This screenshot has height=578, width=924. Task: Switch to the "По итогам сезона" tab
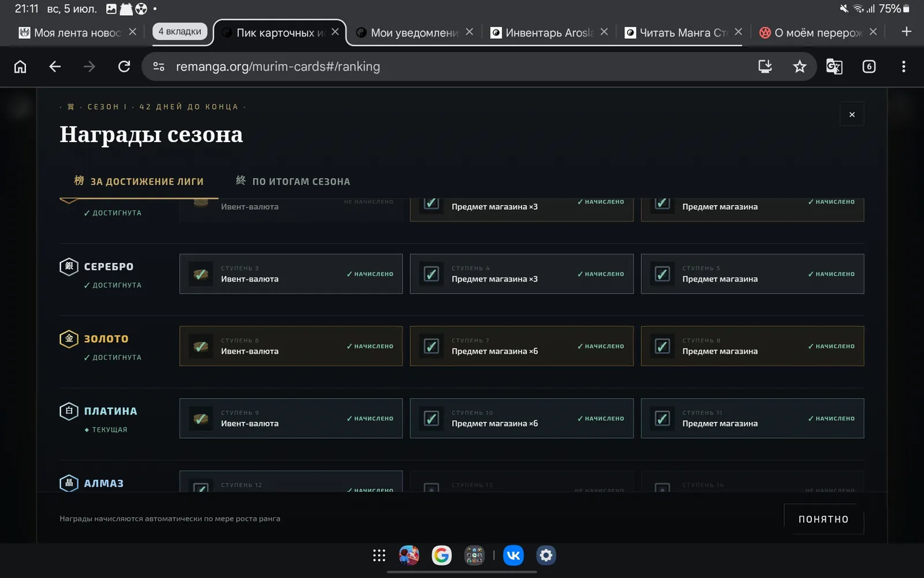coord(293,181)
